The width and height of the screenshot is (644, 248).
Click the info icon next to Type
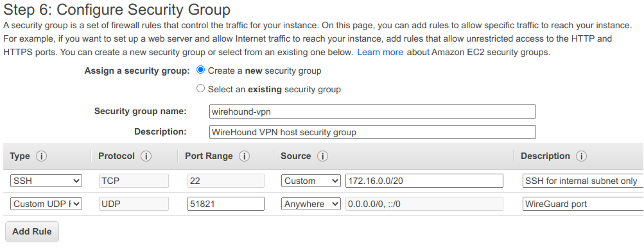[41, 156]
